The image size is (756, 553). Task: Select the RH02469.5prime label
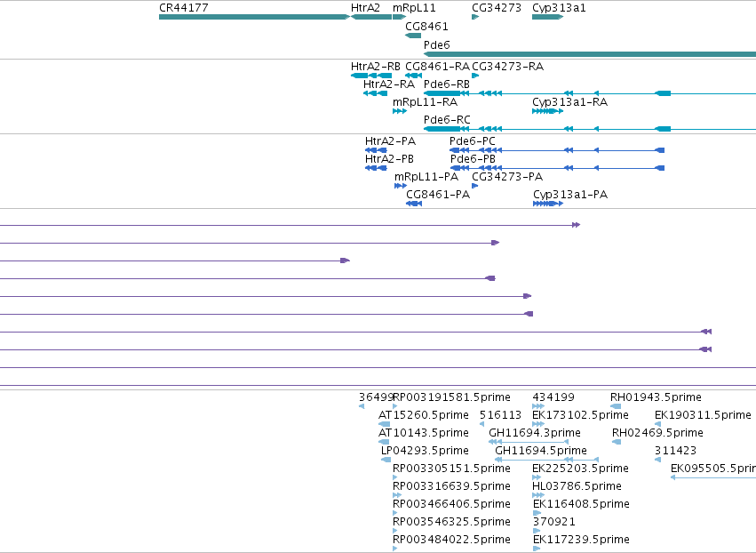657,433
